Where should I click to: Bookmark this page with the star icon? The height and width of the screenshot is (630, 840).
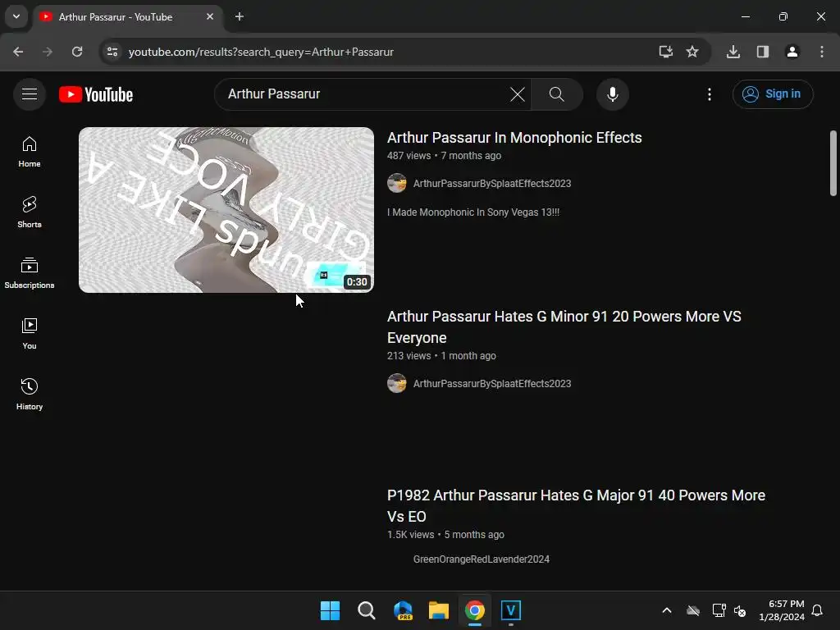click(x=692, y=52)
